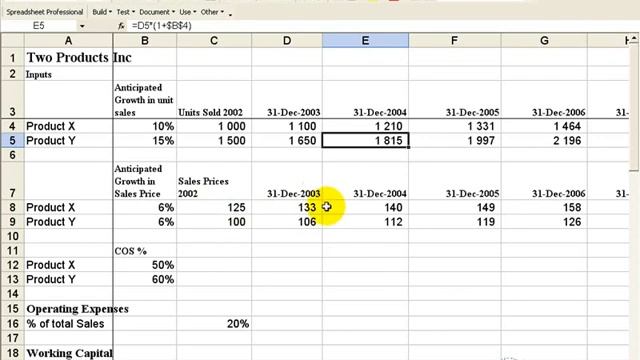Select Product X COS 50% cell

point(144,265)
